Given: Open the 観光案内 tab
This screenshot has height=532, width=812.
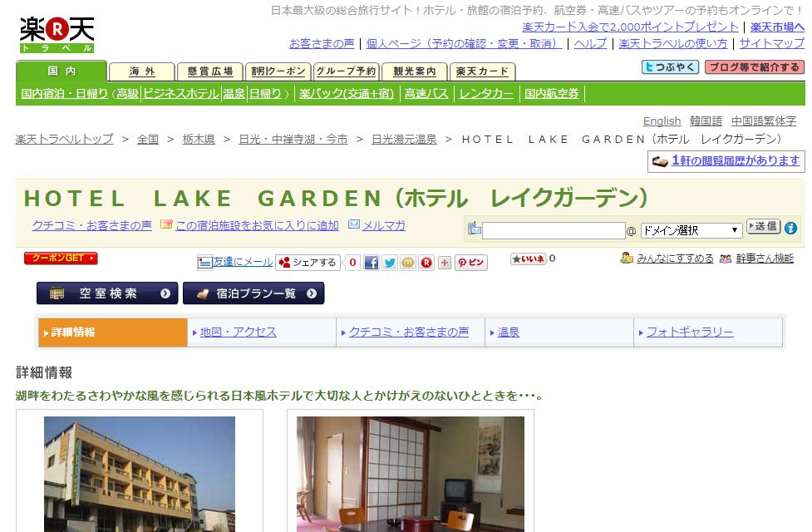Looking at the screenshot, I should click(414, 71).
